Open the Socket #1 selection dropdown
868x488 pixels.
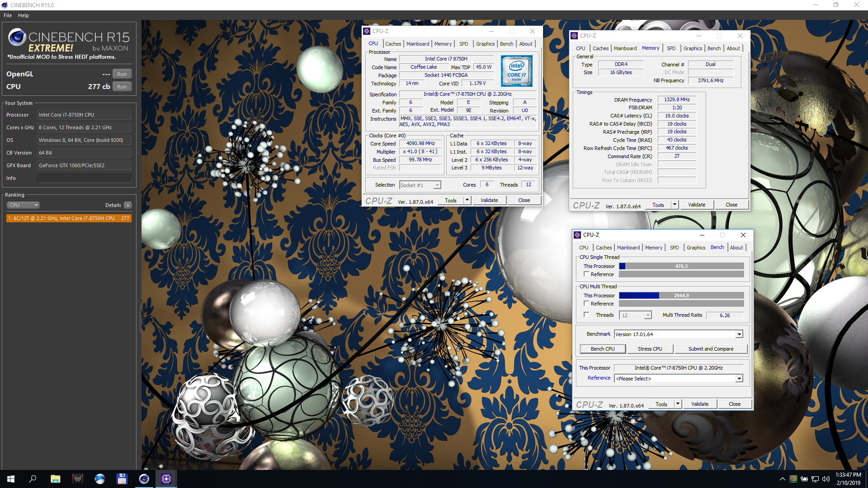[420, 185]
